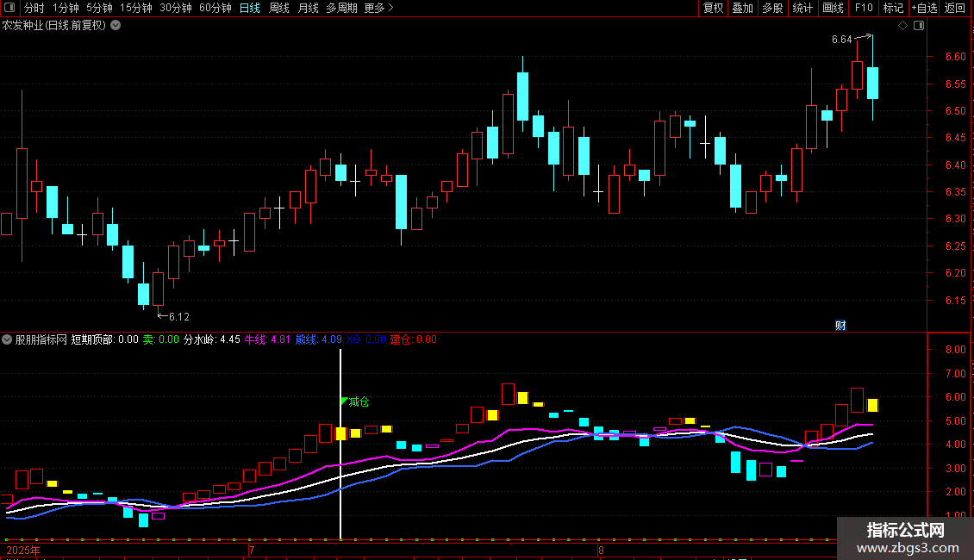The image size is (974, 560).
Task: Click the 6.12 low price label
Action: (179, 317)
